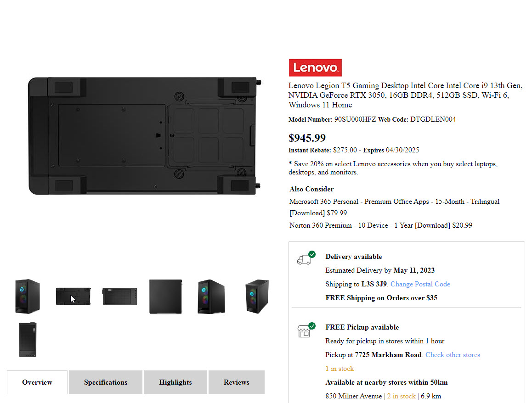This screenshot has width=532, height=403.
Task: Click the Lenovo brand logo
Action: point(315,67)
